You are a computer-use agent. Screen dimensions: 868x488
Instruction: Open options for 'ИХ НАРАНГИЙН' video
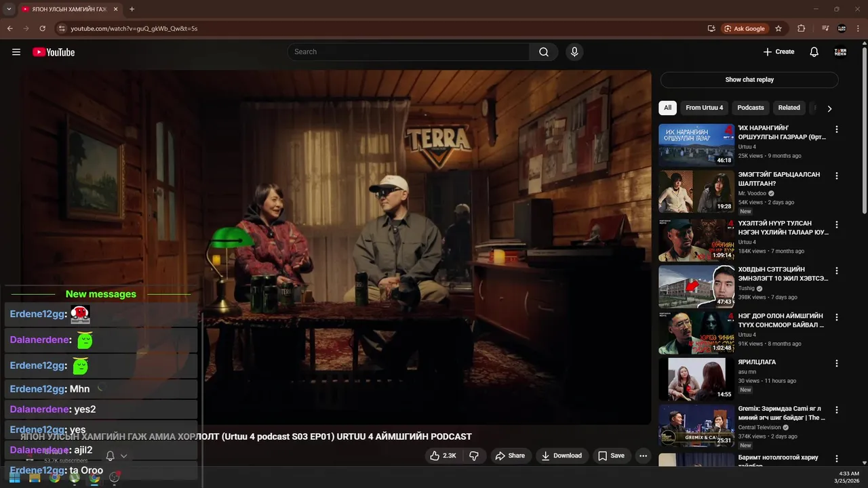(x=837, y=129)
